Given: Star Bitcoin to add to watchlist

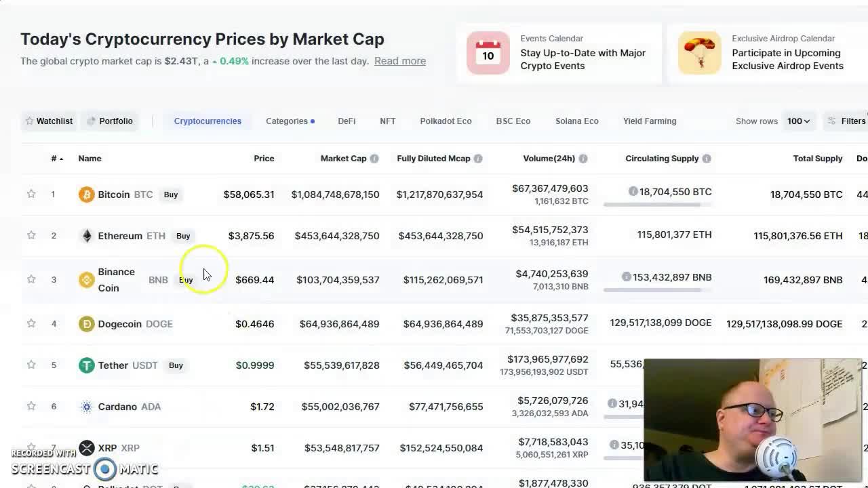Looking at the screenshot, I should pyautogui.click(x=31, y=195).
